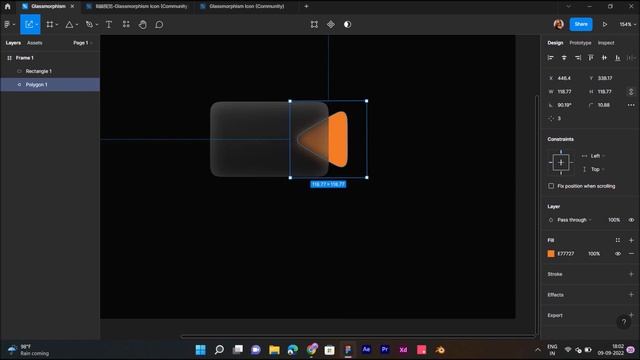Click the rotation angle field
Image resolution: width=640 pixels, height=360 pixels.
tap(565, 105)
